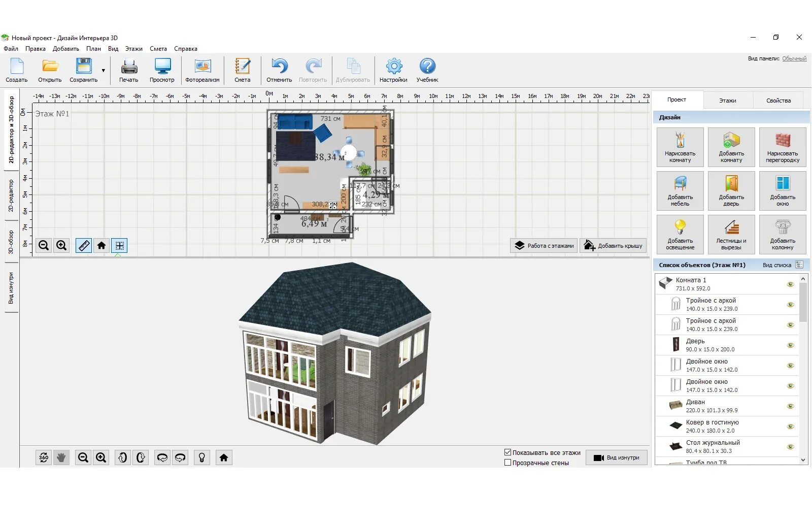Screen dimensions: 812x524
Task: Zoom in on the 3D view
Action: coord(101,457)
